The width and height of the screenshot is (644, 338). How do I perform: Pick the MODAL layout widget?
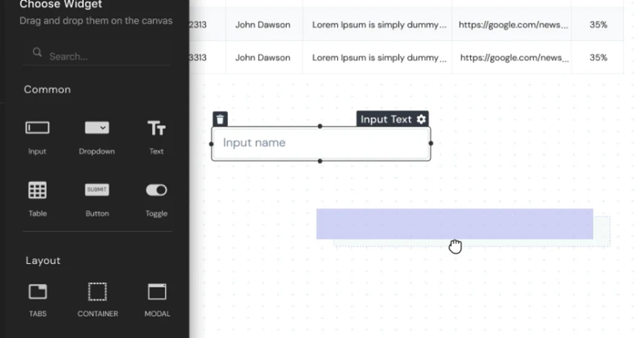157,292
